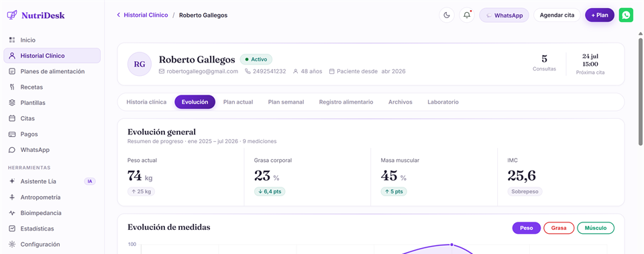Open Inicio from the sidebar
Viewport: 644px width, 254px height.
[52, 40]
